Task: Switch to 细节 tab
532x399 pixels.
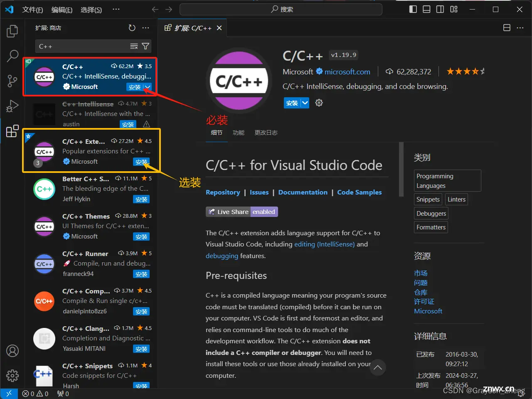Action: [217, 133]
